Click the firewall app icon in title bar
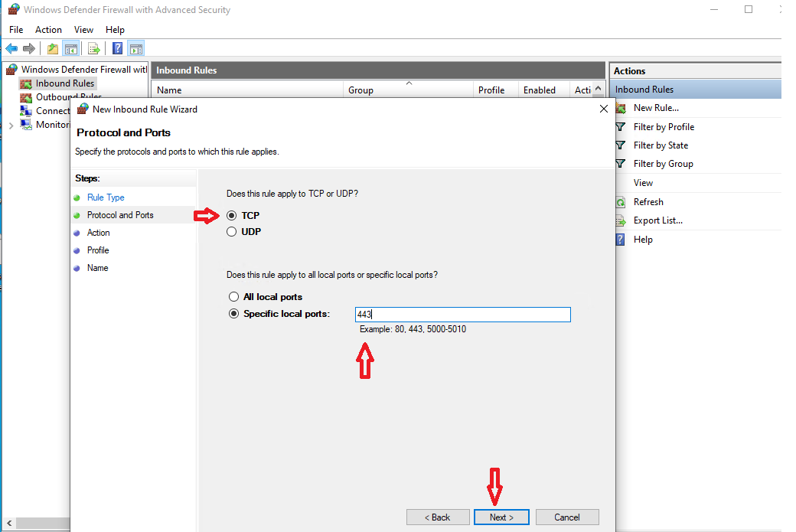796x532 pixels. pyautogui.click(x=14, y=9)
